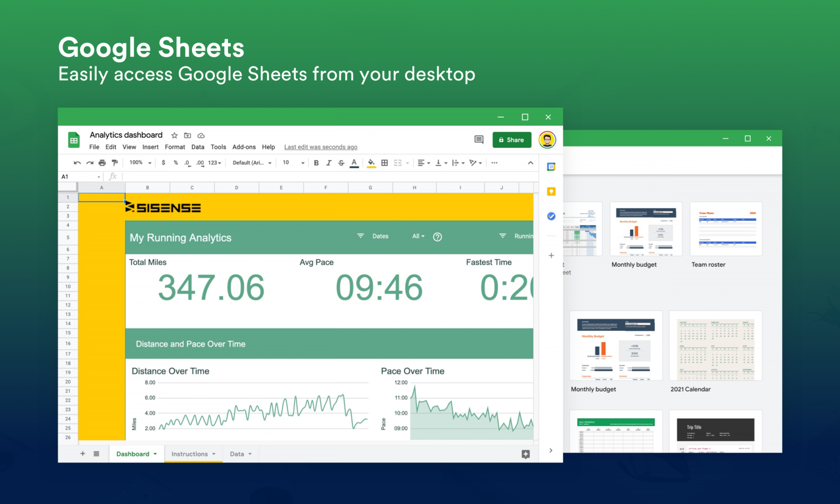Open the 123 more formats dropdown
Image resolution: width=840 pixels, height=504 pixels.
pos(214,163)
